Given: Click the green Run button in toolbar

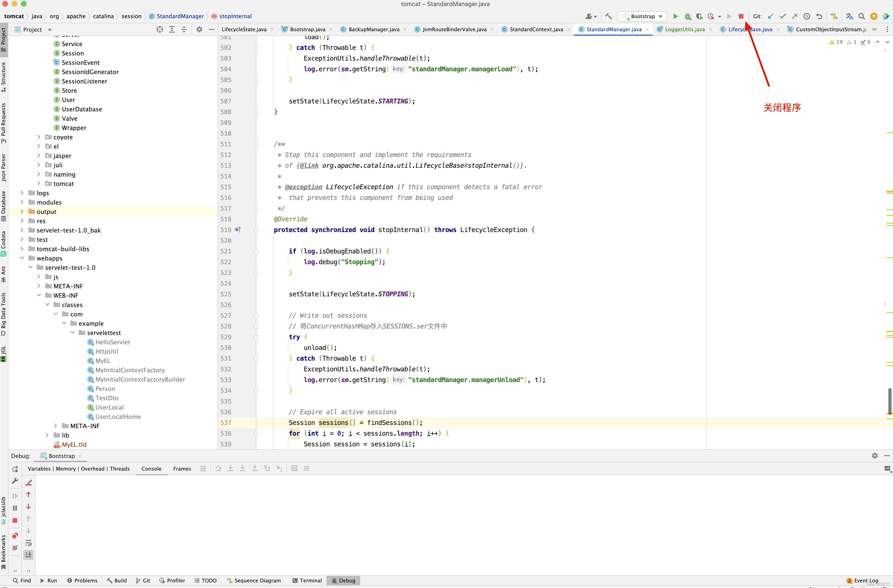Looking at the screenshot, I should 675,16.
